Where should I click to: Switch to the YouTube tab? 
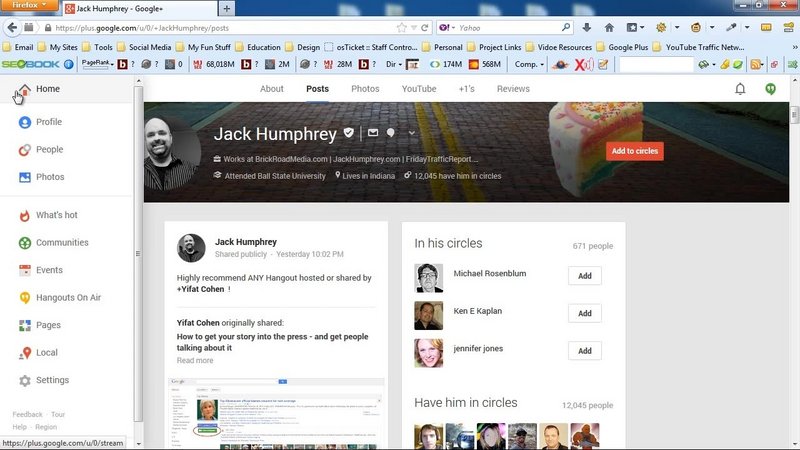(419, 89)
